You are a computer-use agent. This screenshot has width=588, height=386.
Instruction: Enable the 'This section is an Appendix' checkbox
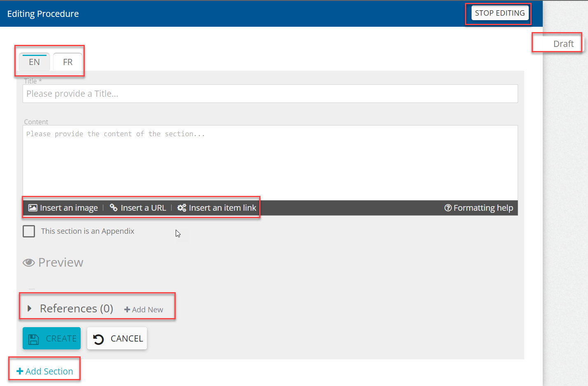(29, 231)
